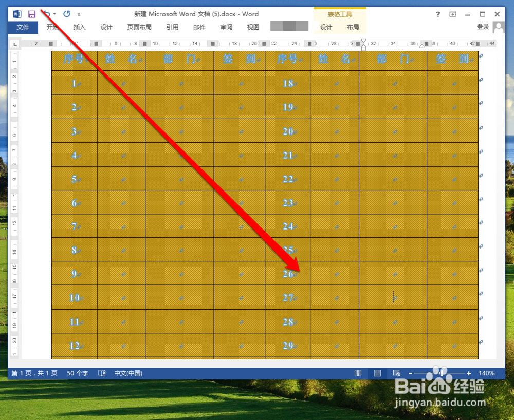The image size is (514, 420).
Task: Switch to the 页面布局 tab
Action: [139, 27]
